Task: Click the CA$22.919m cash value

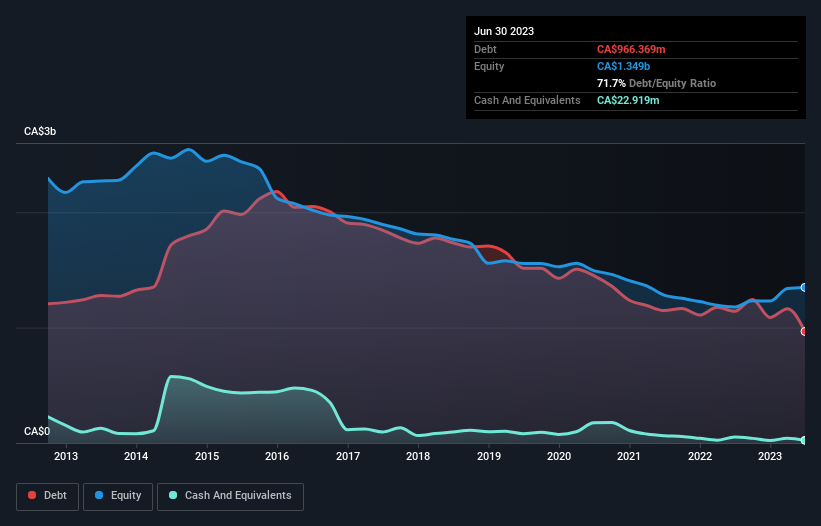Action: coord(628,100)
